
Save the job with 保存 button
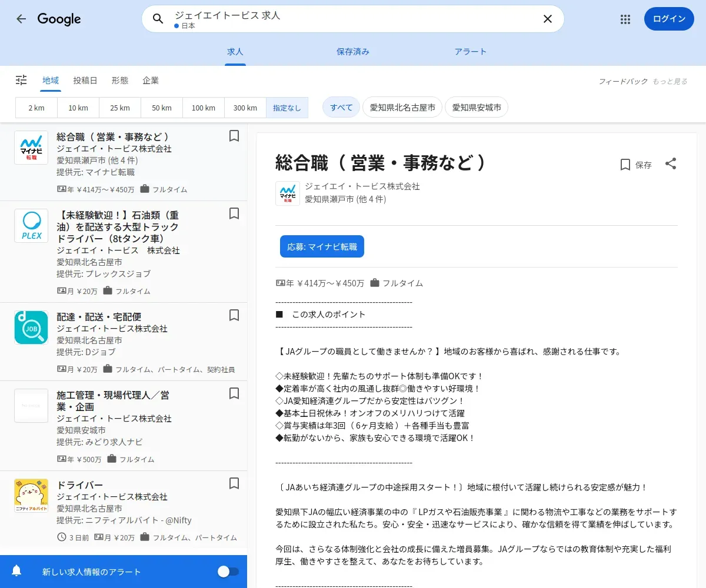tap(636, 165)
